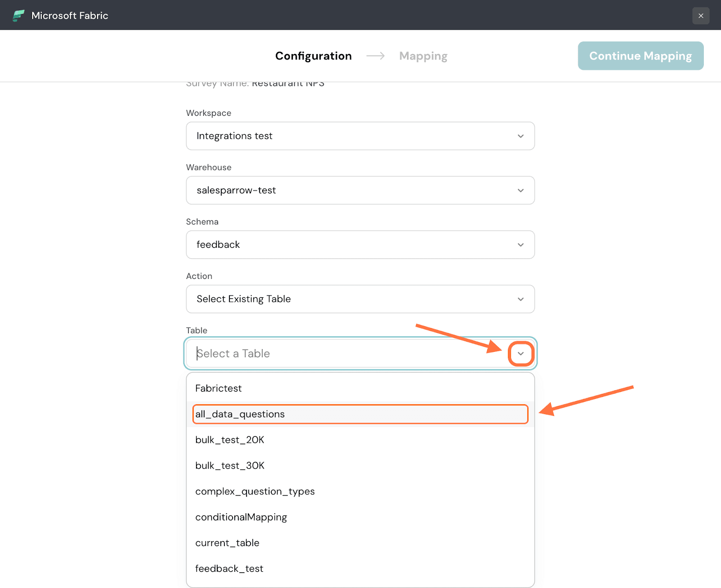Pick the current_table option
This screenshot has height=588, width=721.
227,543
